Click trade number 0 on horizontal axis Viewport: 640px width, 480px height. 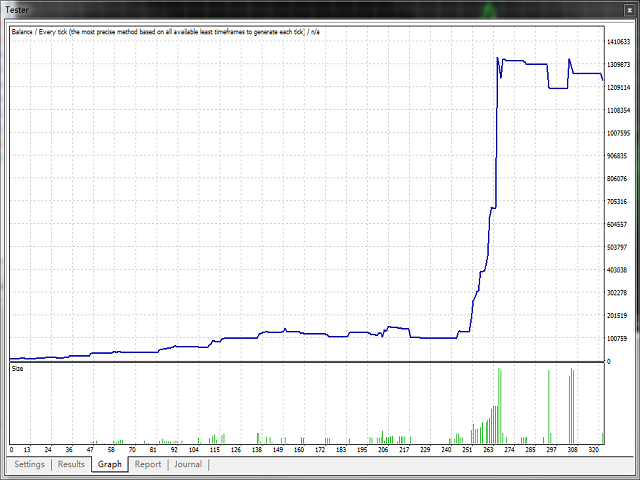tap(11, 451)
